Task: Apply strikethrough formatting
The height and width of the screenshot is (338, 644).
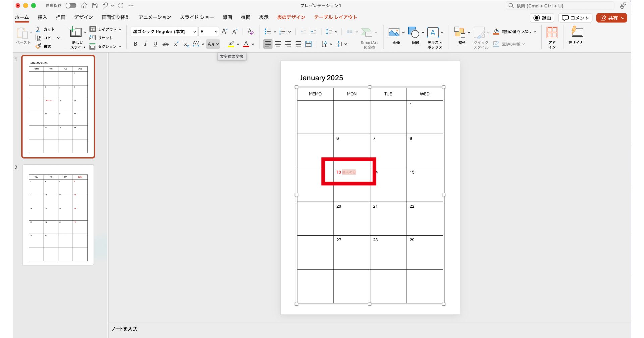Action: coord(165,44)
